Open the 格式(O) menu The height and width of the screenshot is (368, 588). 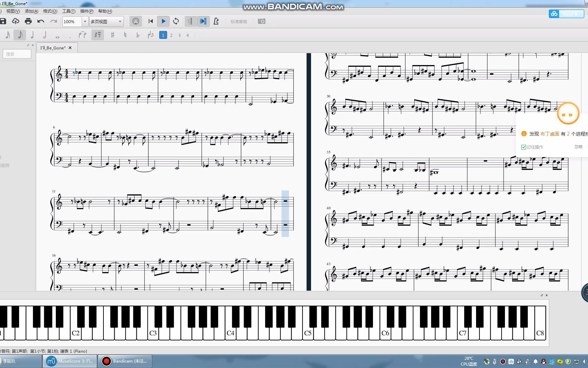[50, 11]
